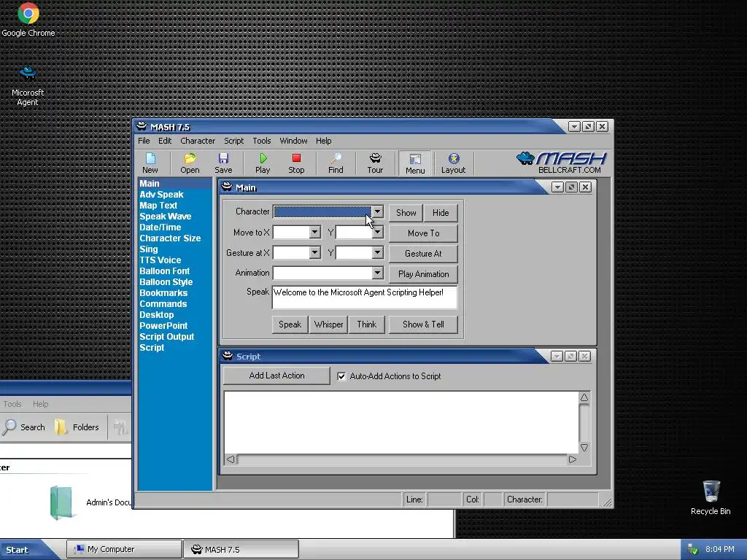Toggle the Menu toolbar button
The height and width of the screenshot is (560, 747).
click(x=415, y=163)
